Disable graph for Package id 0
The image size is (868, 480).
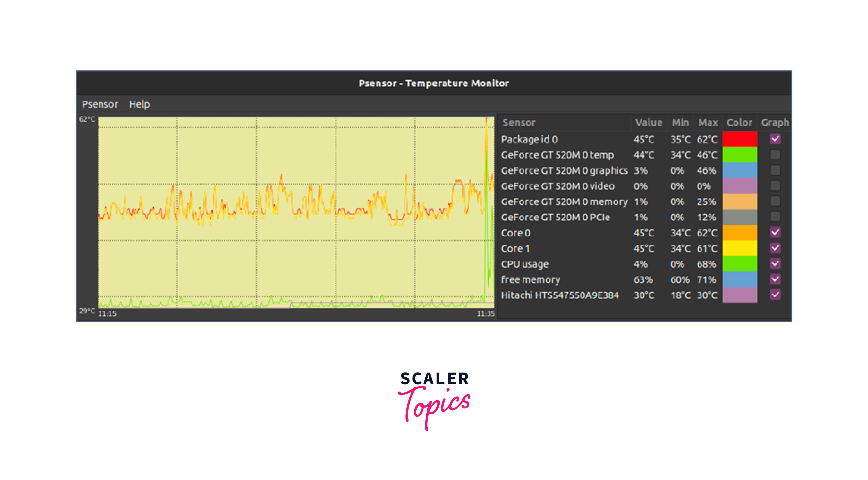coord(775,139)
